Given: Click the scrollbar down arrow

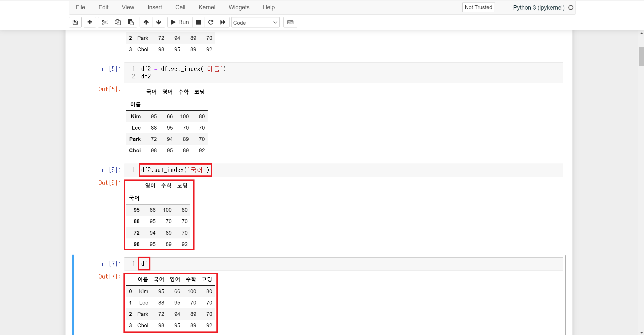Looking at the screenshot, I should pyautogui.click(x=641, y=332).
